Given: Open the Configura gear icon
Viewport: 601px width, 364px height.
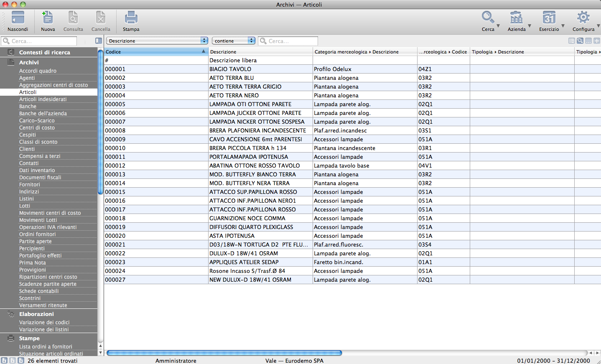Looking at the screenshot, I should click(583, 18).
